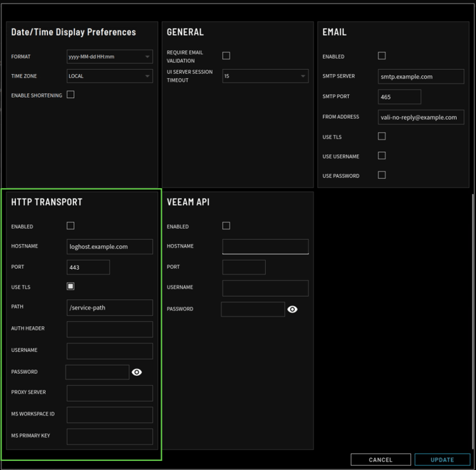Focus the MS Workspace ID field

pyautogui.click(x=109, y=415)
